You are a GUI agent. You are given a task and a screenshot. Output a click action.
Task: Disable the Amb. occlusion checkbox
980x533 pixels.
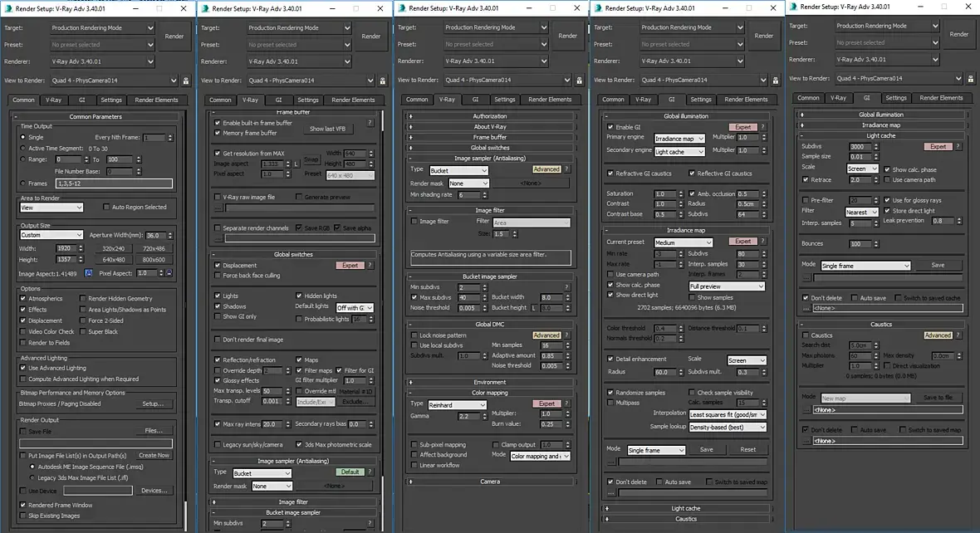[x=692, y=193]
